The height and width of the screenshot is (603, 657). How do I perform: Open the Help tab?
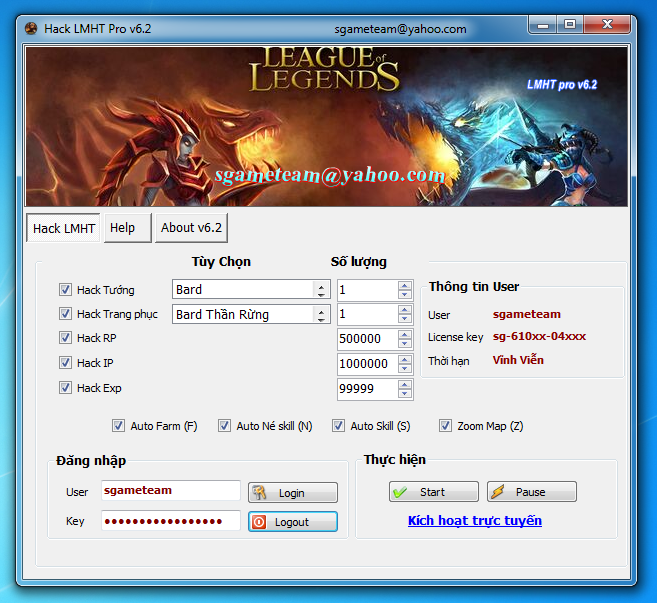click(127, 228)
